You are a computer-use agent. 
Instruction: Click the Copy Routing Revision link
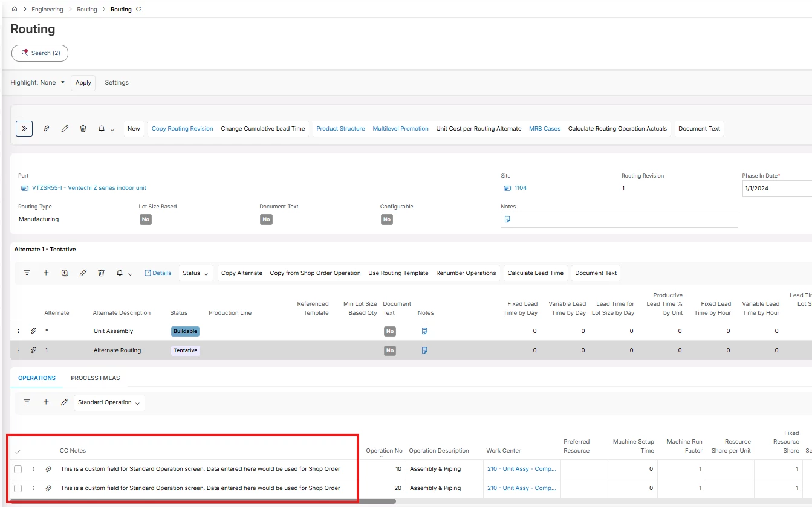(x=182, y=129)
